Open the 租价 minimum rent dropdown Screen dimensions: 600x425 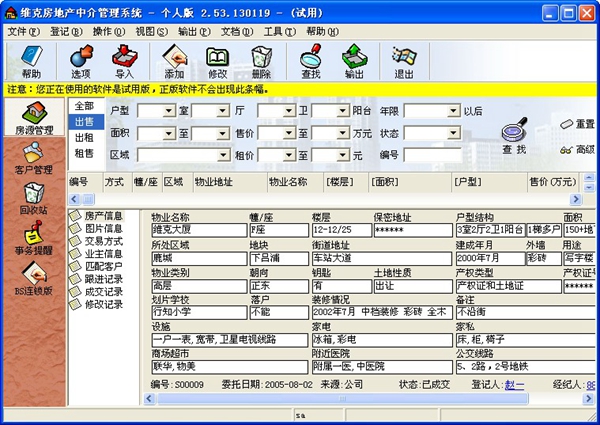click(289, 155)
